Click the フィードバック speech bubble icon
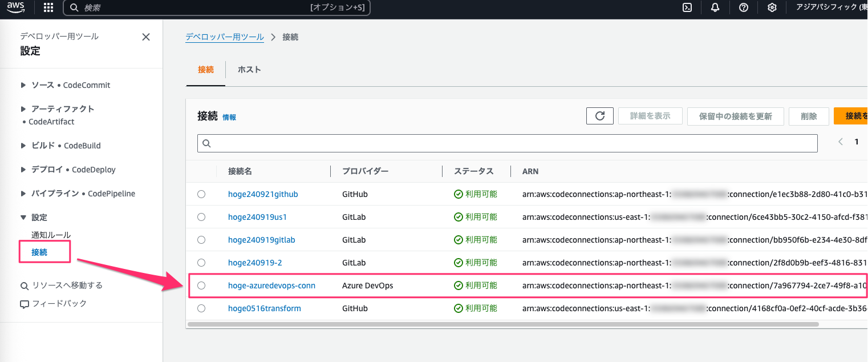Screen dimensions: 868x362 click(x=25, y=304)
